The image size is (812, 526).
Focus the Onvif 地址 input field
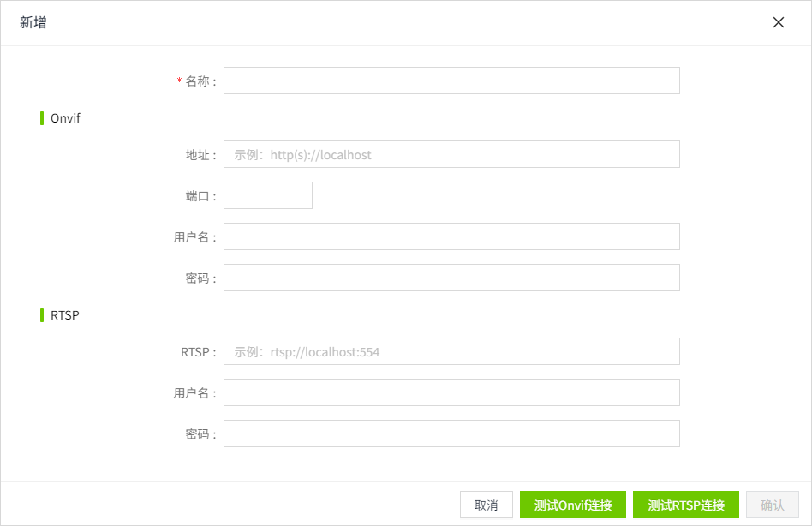click(451, 154)
